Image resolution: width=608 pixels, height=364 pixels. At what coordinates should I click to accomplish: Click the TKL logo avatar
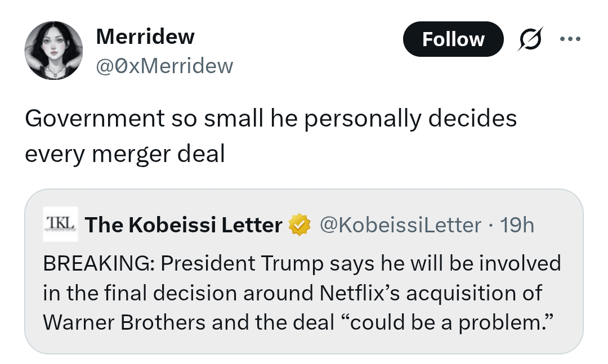pyautogui.click(x=61, y=223)
